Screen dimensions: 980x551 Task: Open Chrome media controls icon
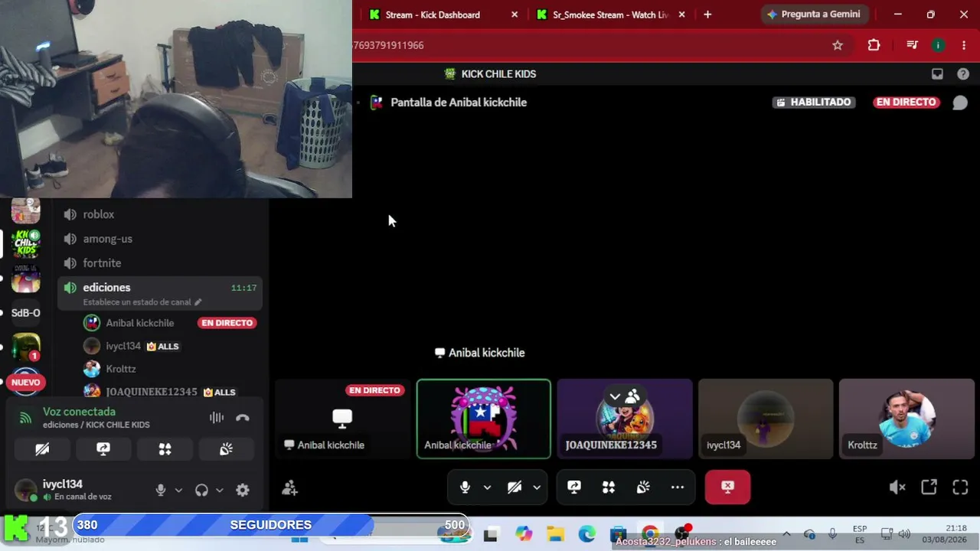tap(912, 45)
